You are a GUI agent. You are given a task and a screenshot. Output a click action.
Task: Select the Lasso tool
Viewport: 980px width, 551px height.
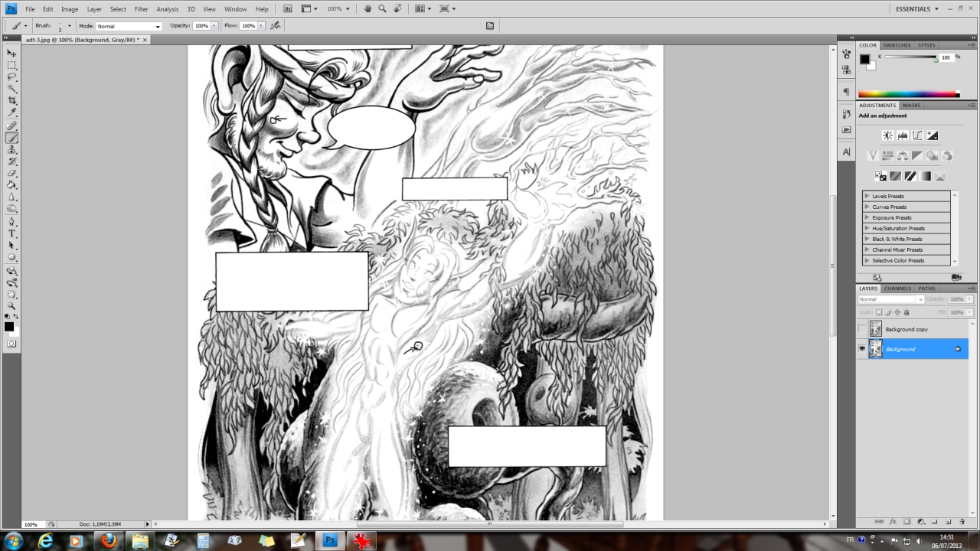11,77
